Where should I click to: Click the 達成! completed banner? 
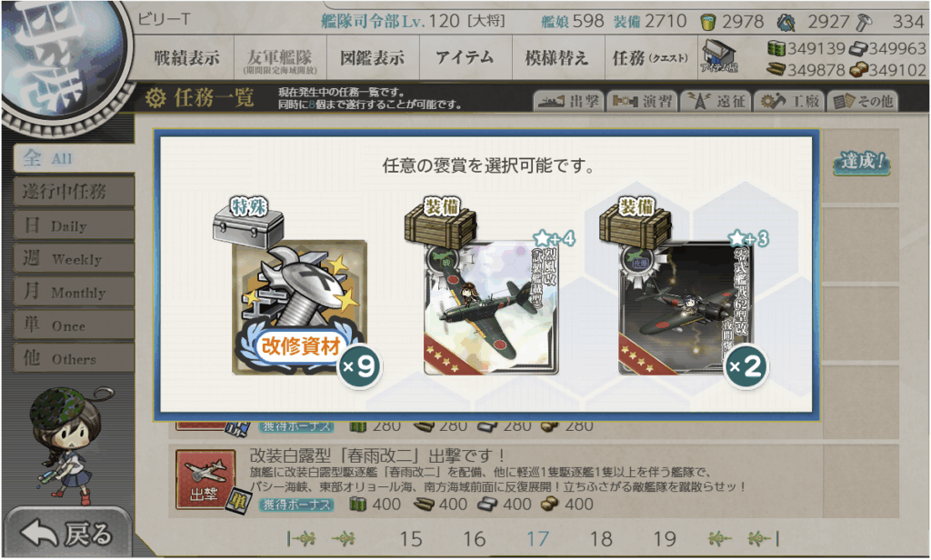tap(862, 162)
